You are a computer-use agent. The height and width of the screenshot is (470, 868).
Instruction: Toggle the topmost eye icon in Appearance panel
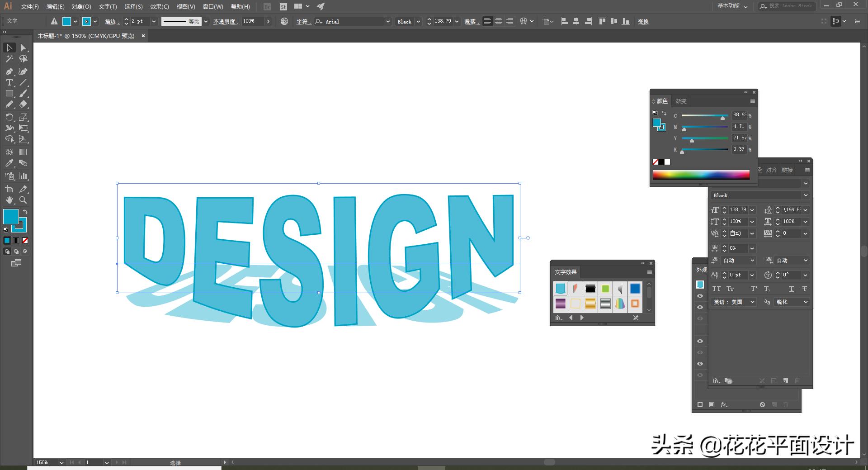tap(700, 296)
